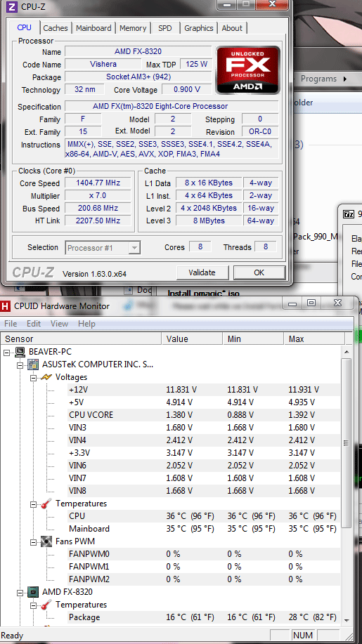
Task: Click the vertical scrollbar thumb in sensor list
Action: [x=347, y=442]
